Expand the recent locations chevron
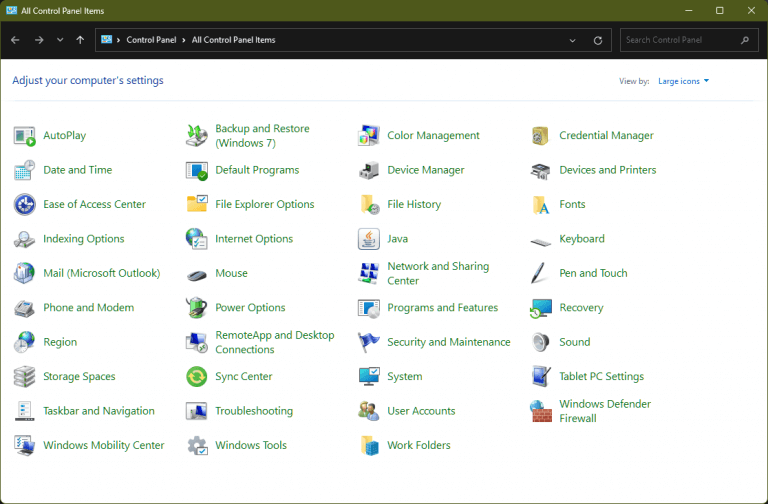The height and width of the screenshot is (504, 768). click(x=60, y=40)
